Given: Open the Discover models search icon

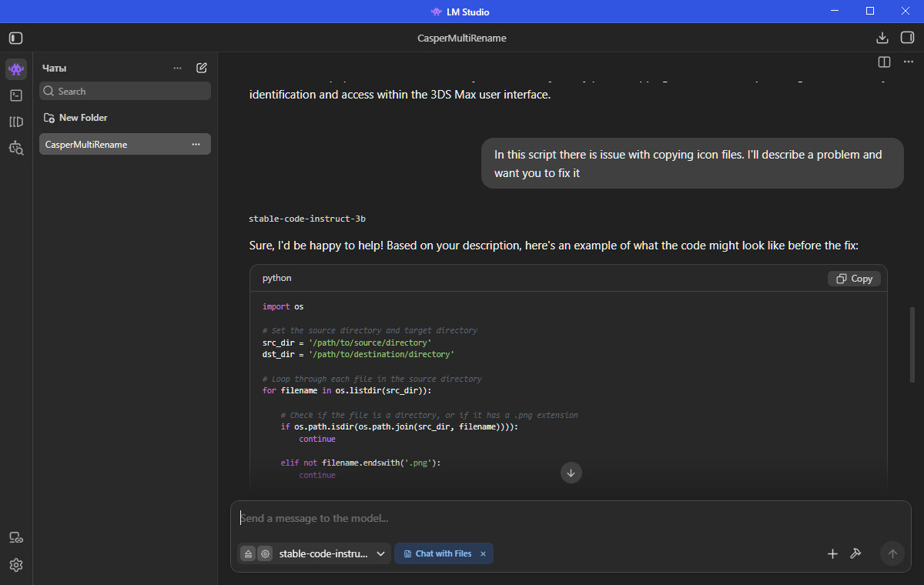Looking at the screenshot, I should pos(16,148).
